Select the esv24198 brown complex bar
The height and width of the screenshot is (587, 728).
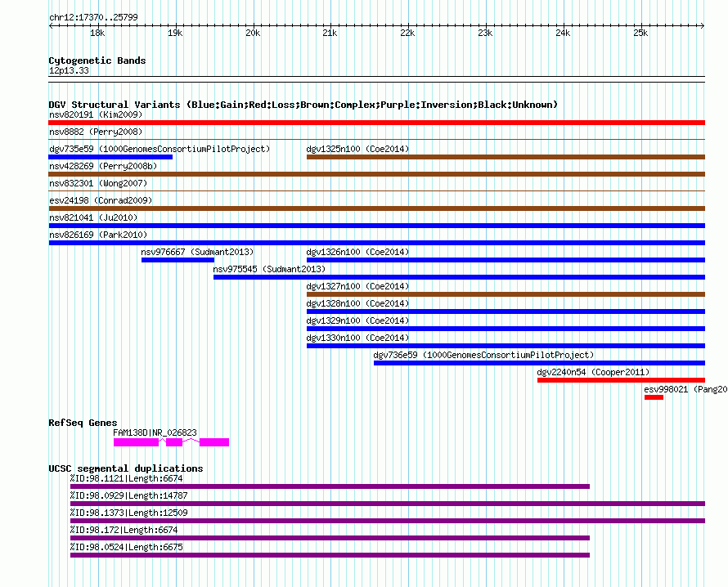tap(376, 208)
